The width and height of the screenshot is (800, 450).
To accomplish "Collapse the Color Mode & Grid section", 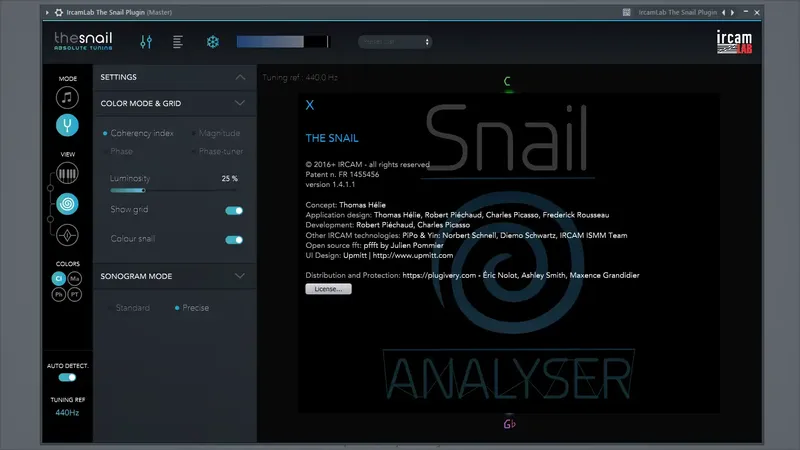I will tap(240, 103).
